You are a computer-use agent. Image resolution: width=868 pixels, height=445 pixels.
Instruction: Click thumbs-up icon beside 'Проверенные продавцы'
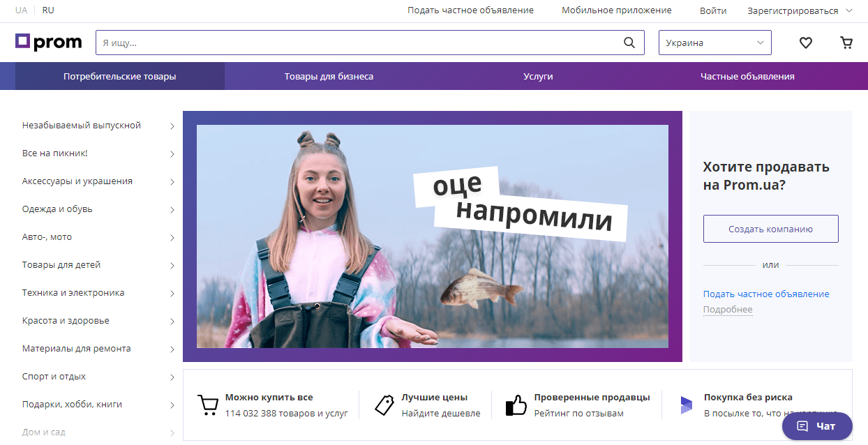[x=516, y=405]
